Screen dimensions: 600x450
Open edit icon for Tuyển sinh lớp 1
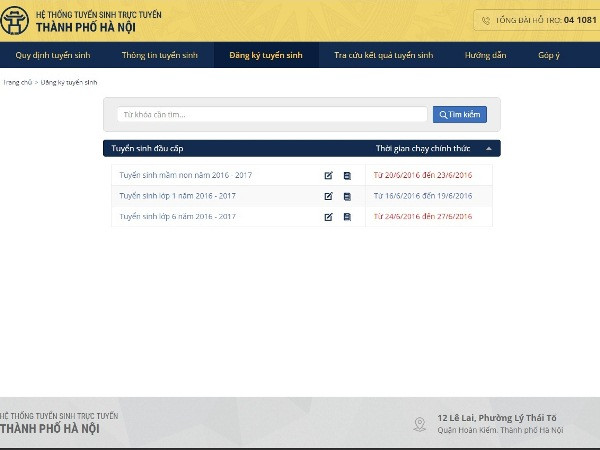(x=328, y=196)
